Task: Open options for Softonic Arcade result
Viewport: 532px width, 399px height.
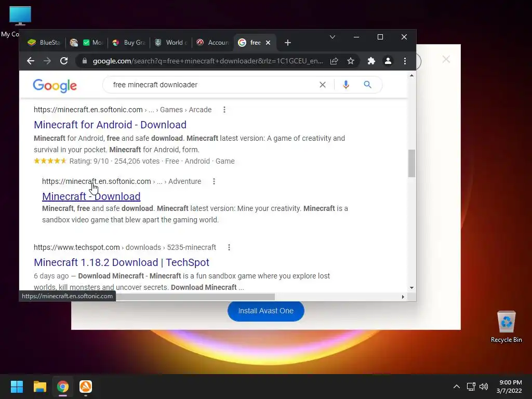Action: (x=224, y=110)
